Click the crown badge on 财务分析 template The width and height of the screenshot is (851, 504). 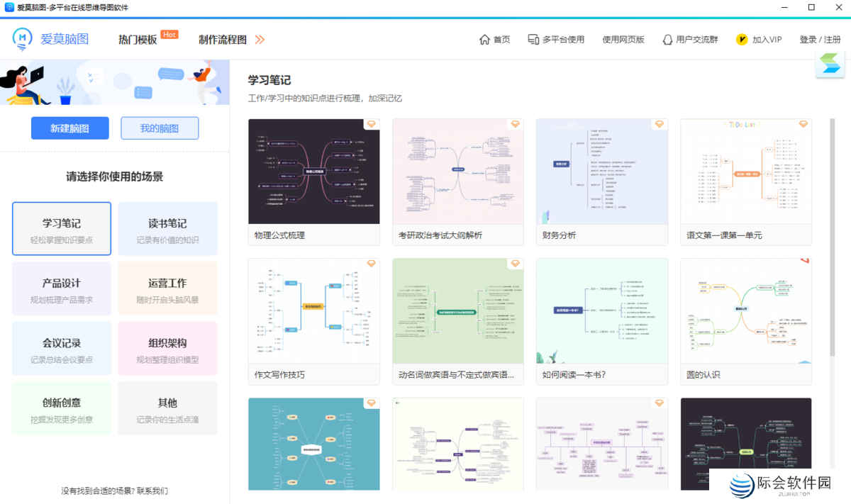click(x=659, y=123)
